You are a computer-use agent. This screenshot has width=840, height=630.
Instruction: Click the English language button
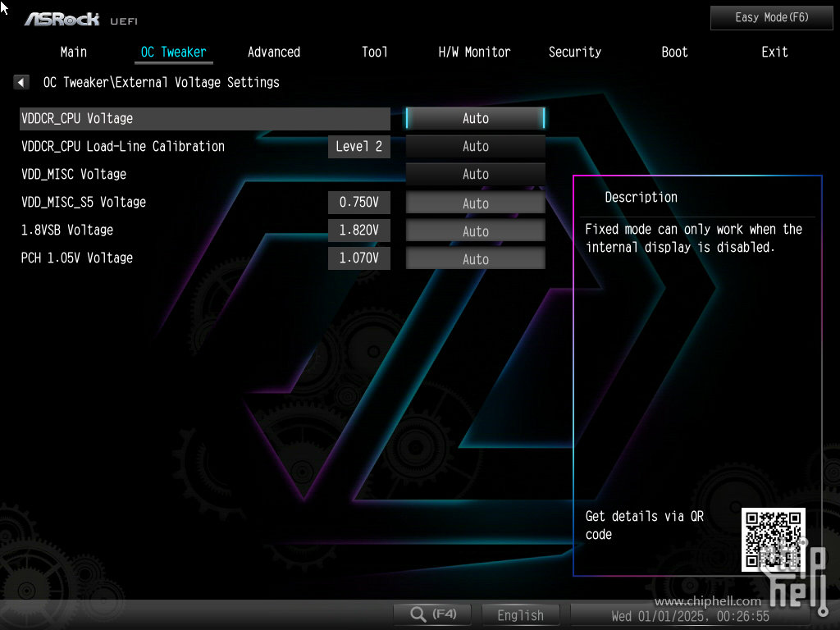pyautogui.click(x=520, y=614)
